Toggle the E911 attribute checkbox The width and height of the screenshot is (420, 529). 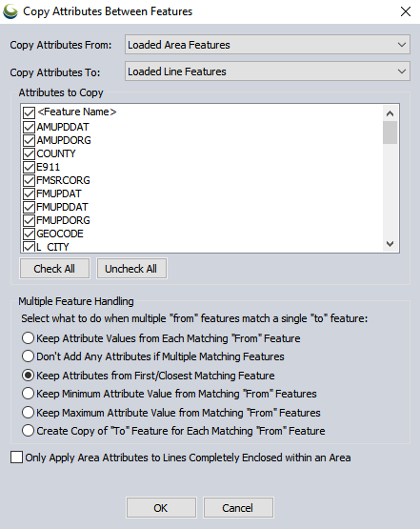[29, 167]
